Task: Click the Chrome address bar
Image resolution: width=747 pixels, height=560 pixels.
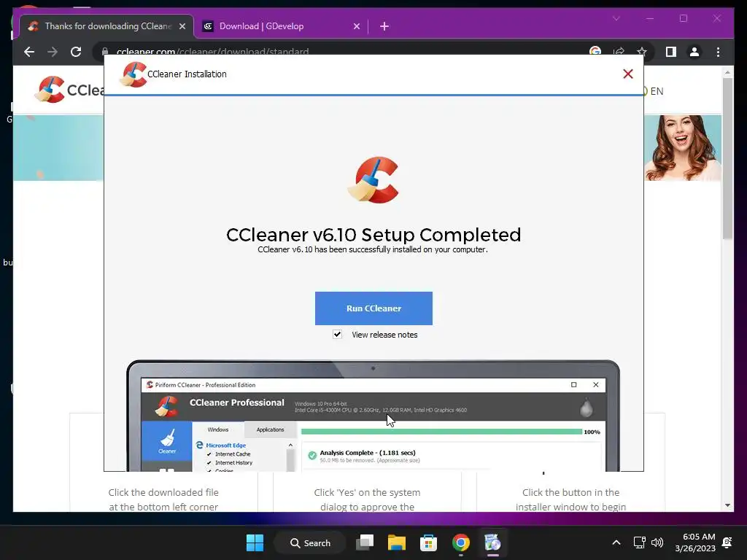Action: (x=343, y=52)
